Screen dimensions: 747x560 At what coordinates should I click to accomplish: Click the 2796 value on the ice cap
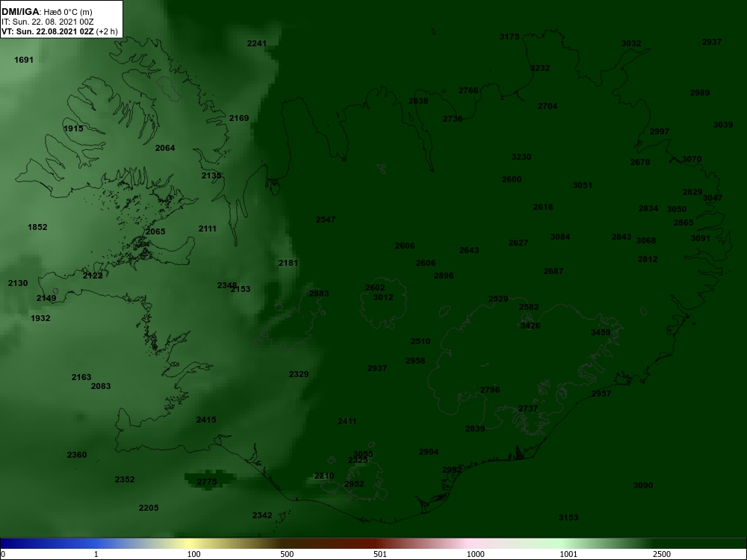tap(490, 390)
